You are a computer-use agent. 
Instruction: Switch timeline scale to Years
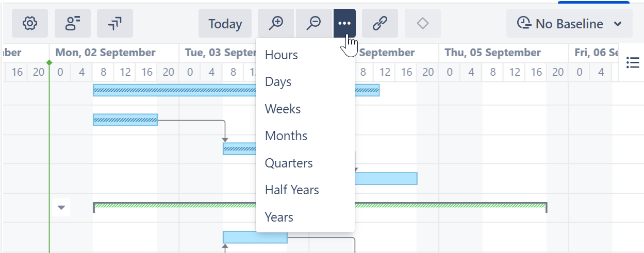click(279, 217)
